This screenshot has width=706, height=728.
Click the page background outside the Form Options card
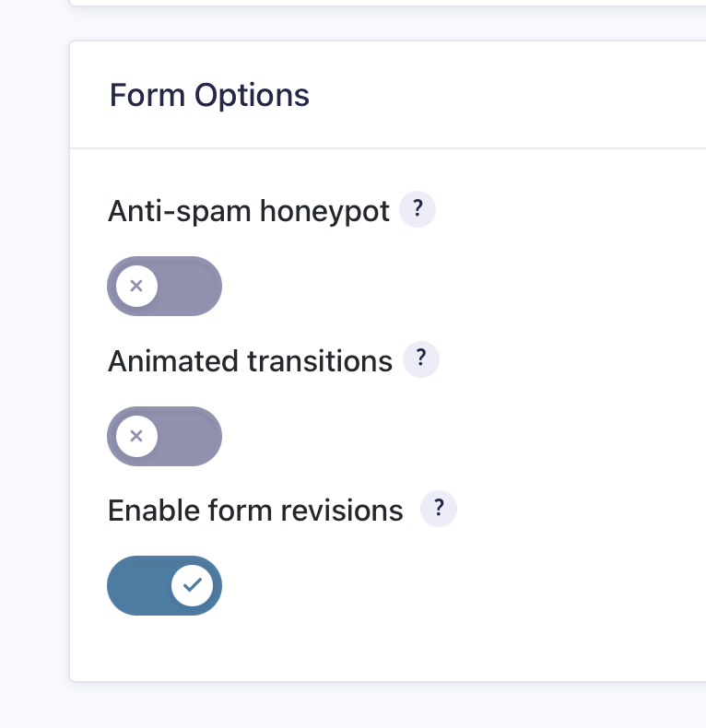33,369
